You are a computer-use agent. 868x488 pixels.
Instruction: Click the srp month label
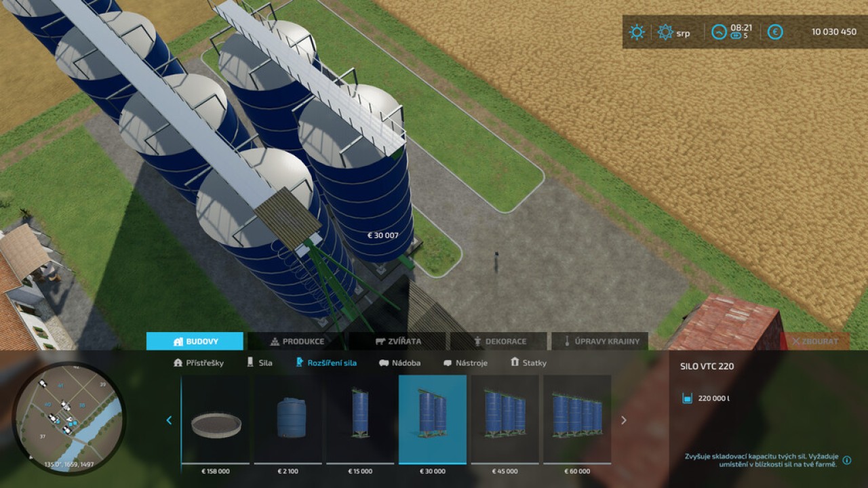683,33
